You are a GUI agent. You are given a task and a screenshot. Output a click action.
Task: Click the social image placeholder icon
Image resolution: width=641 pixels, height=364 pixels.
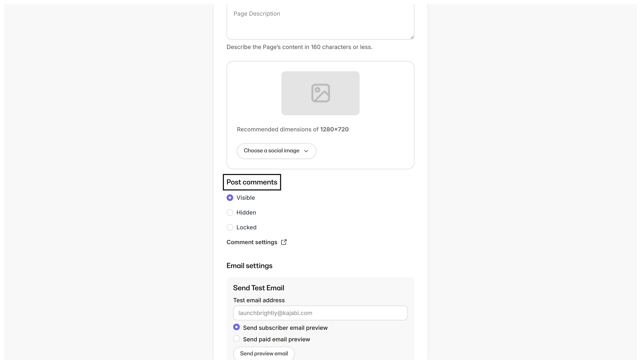[x=320, y=93]
